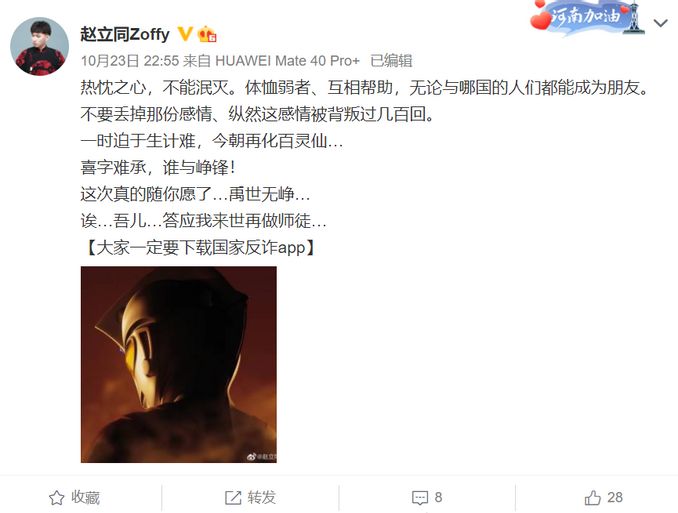Click the 赵立同Zoffy profile avatar
The image size is (678, 513).
click(x=39, y=46)
